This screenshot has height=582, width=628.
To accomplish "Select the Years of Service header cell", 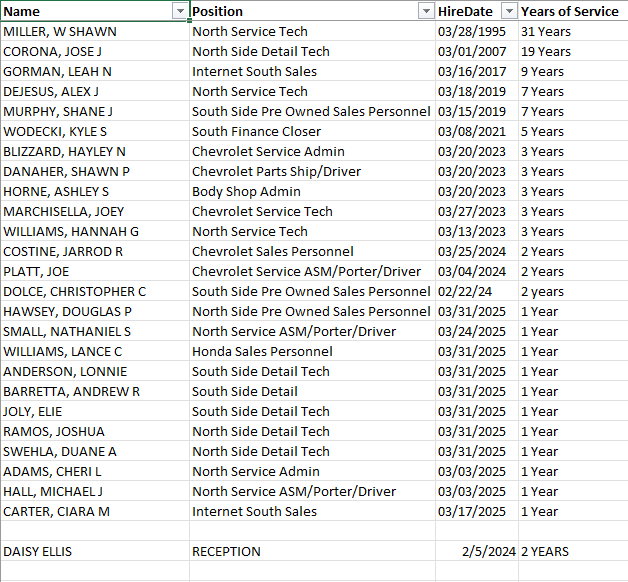I will 570,11.
